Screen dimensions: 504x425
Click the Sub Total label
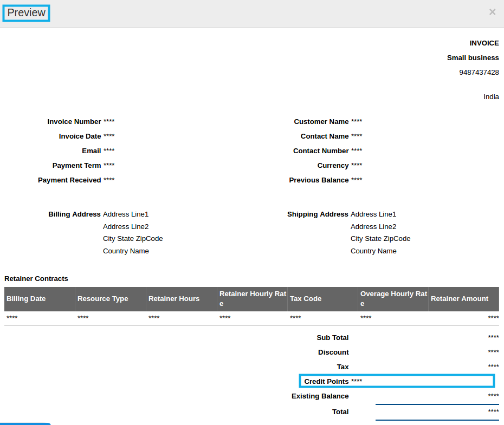point(333,338)
